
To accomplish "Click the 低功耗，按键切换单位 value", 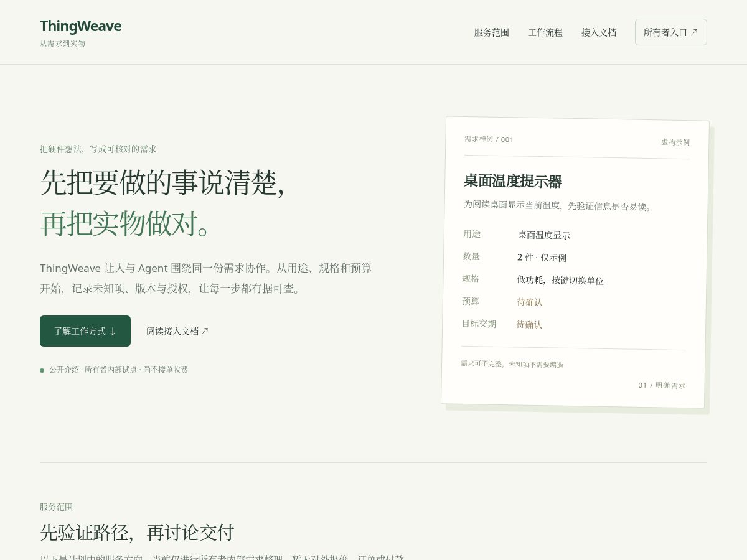I will pyautogui.click(x=560, y=280).
